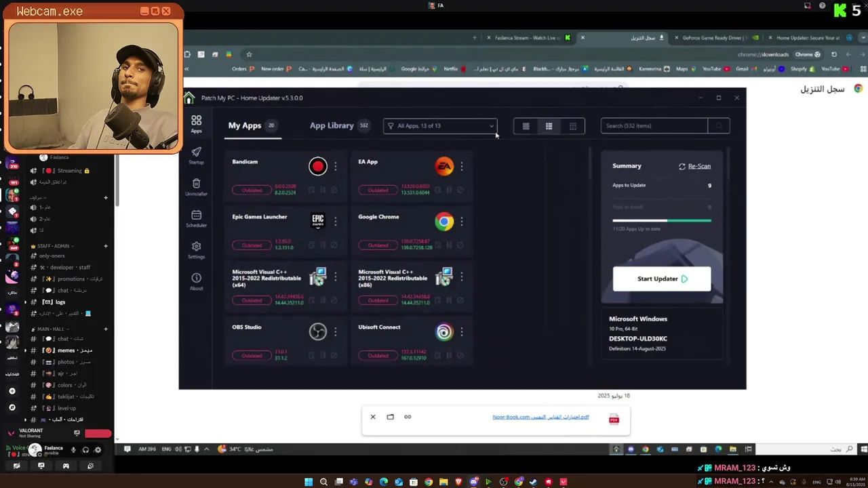The height and width of the screenshot is (488, 868).
Task: Toggle pause on Visual C++ x64 card
Action: 323,301
